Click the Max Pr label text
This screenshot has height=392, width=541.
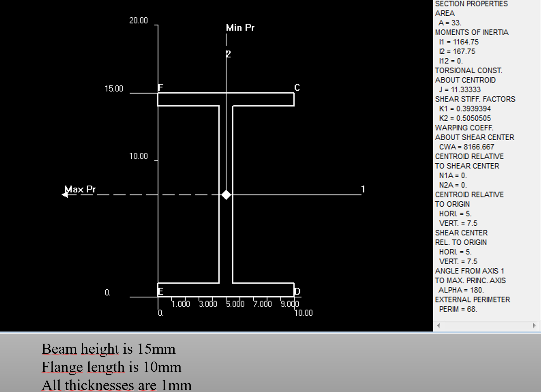click(81, 189)
